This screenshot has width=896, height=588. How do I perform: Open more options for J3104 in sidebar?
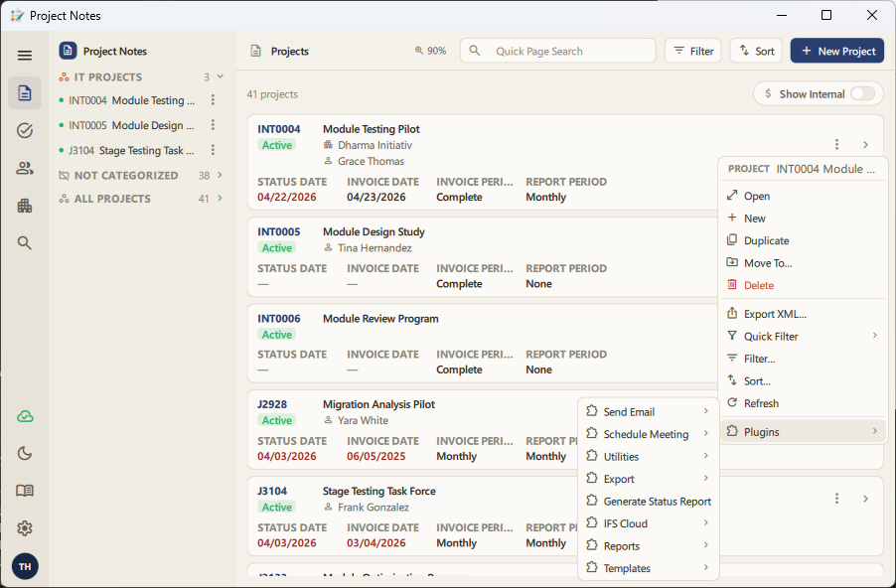tap(213, 150)
